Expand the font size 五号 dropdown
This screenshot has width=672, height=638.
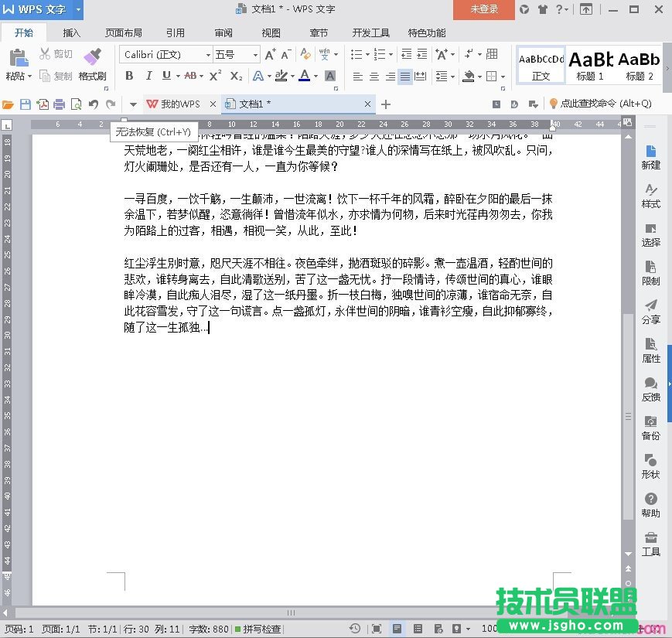[x=254, y=55]
